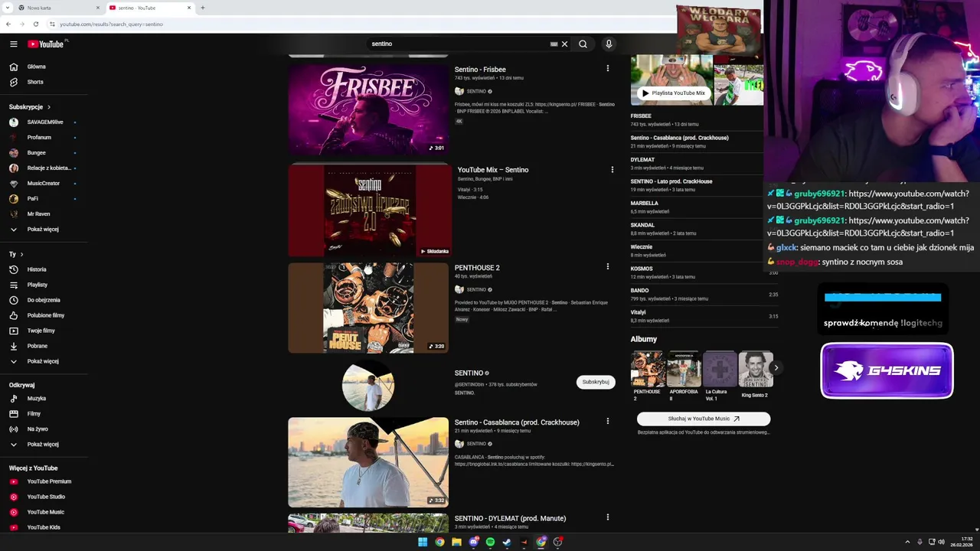Click the search magnifier button
Screen dimensions: 980x551
click(x=583, y=44)
